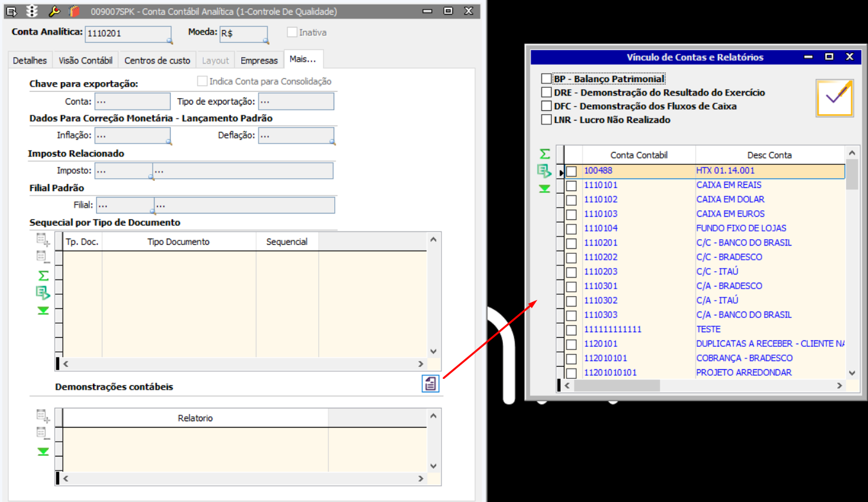Open the lookup on the Conta Analítica field
The width and height of the screenshot is (868, 502).
click(x=169, y=40)
